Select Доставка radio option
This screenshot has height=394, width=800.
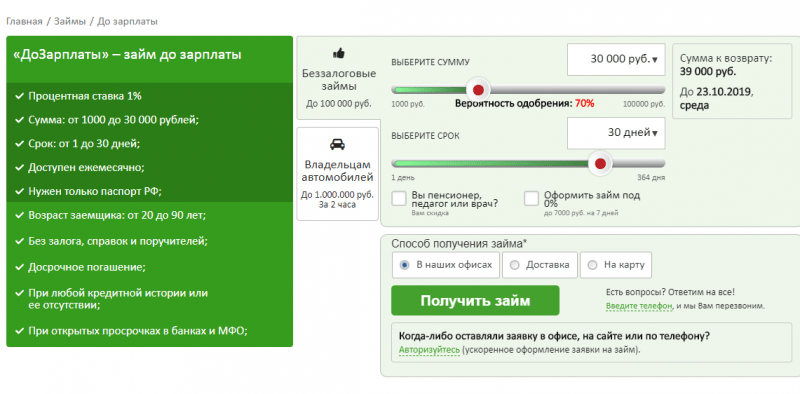click(x=540, y=265)
